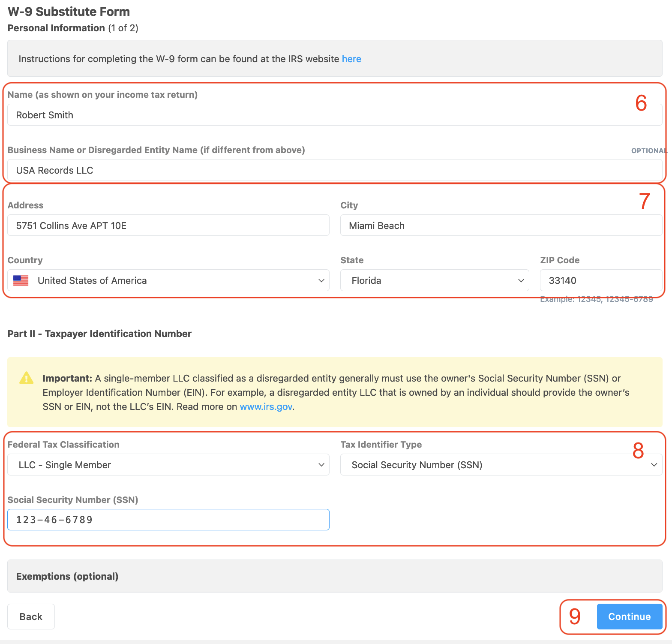Expand the State dropdown showing Florida
This screenshot has width=672, height=644.
pyautogui.click(x=434, y=280)
